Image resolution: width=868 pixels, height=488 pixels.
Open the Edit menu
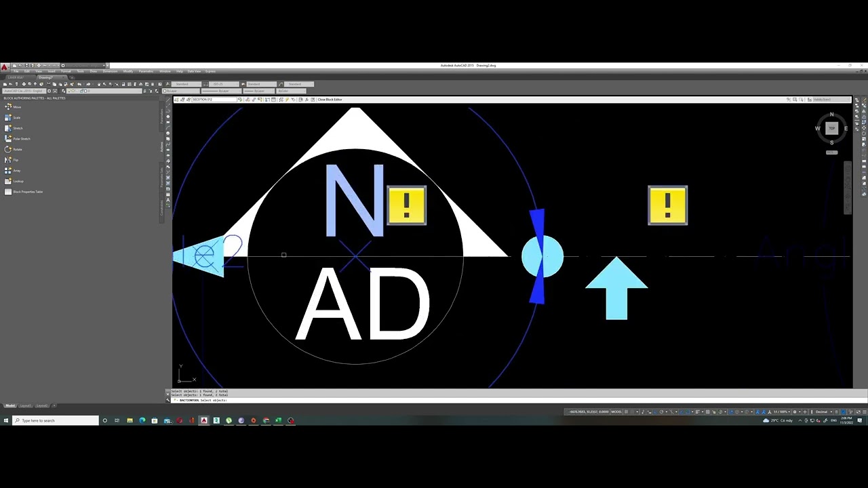(27, 71)
